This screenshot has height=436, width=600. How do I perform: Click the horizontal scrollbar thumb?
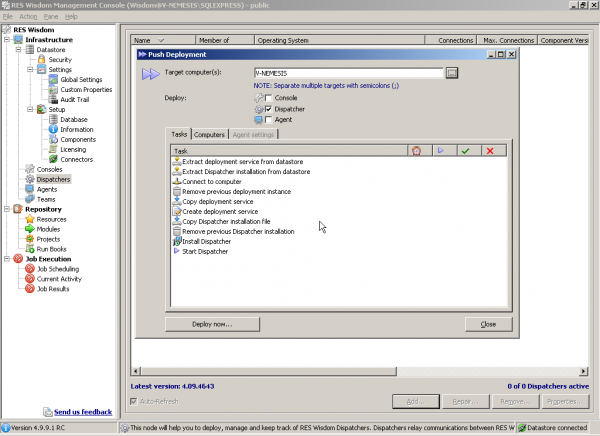tap(269, 371)
